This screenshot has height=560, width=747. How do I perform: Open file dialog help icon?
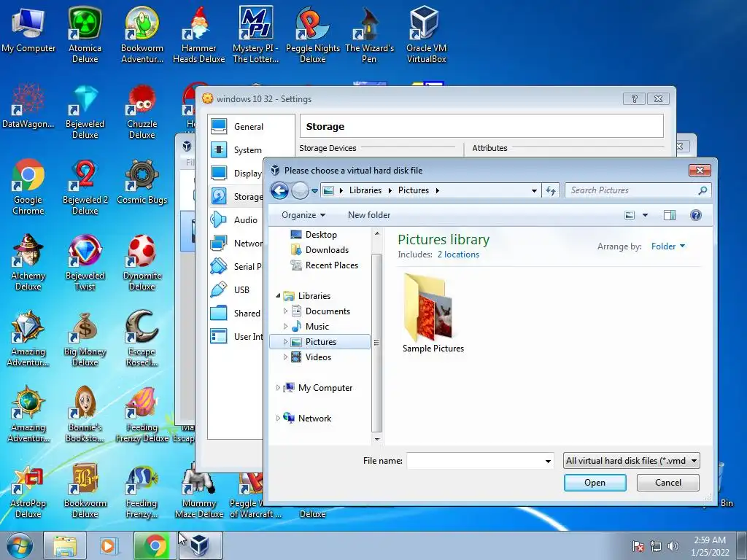coord(695,215)
